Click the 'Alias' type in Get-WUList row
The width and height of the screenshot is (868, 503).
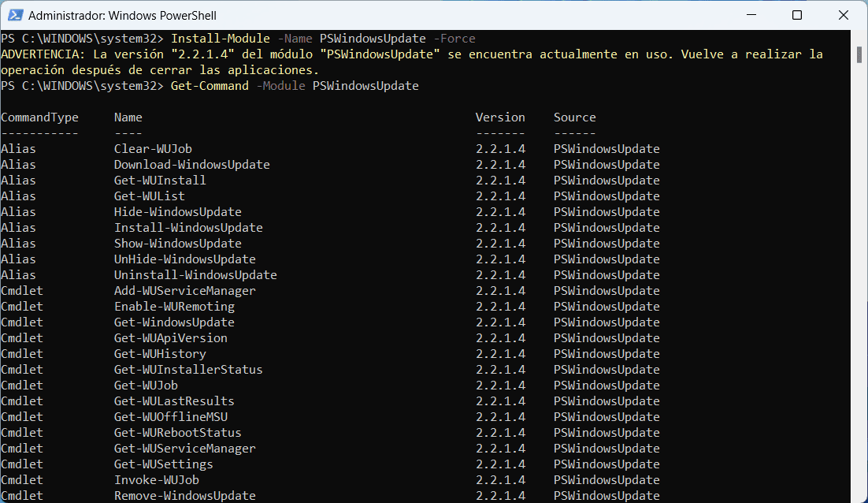pos(18,196)
